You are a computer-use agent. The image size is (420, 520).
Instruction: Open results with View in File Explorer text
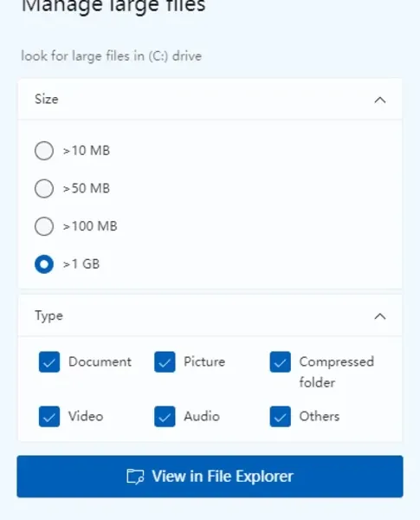pyautogui.click(x=223, y=476)
